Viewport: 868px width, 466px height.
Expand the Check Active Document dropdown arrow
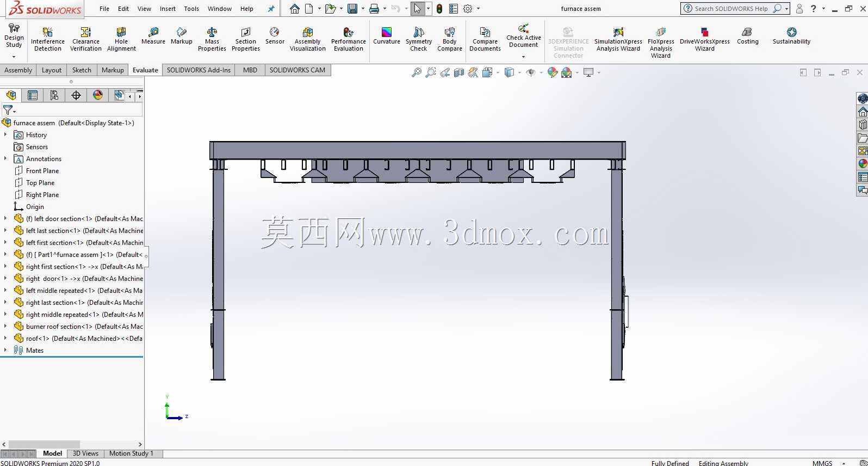coord(523,57)
